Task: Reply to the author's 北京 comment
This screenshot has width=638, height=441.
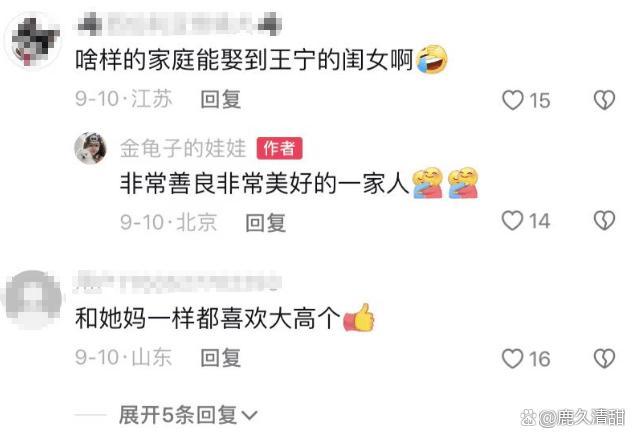Action: [265, 223]
